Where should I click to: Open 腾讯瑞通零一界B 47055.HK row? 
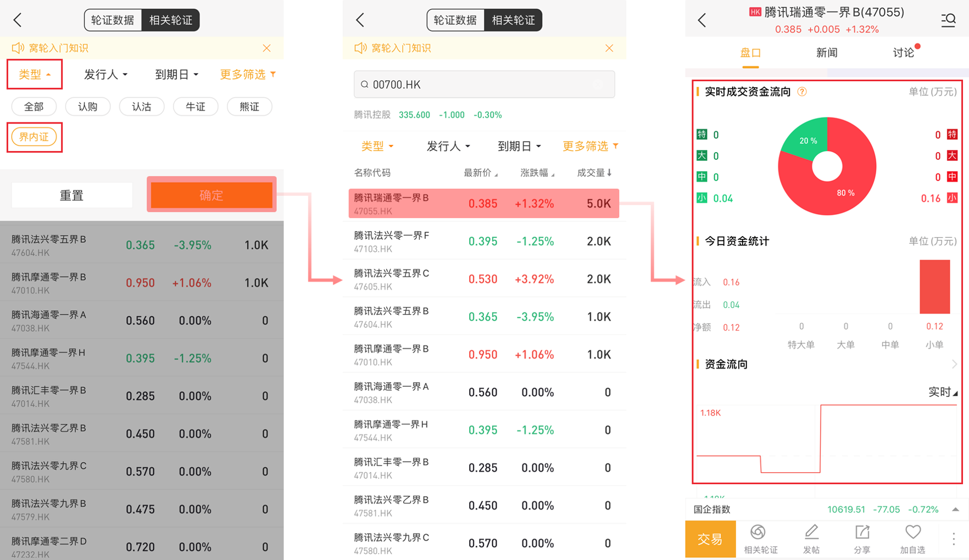pyautogui.click(x=484, y=204)
